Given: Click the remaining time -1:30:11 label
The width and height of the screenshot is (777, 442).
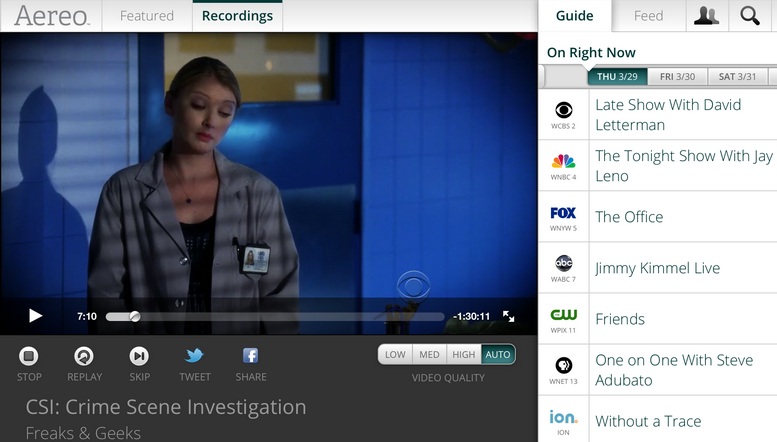Looking at the screenshot, I should point(471,316).
